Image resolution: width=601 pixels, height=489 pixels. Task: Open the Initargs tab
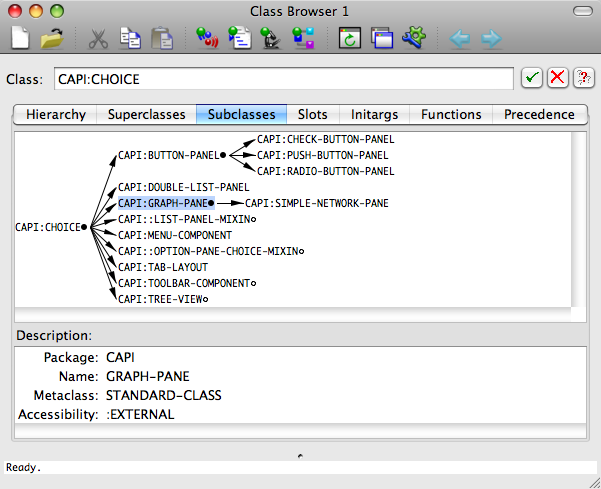[374, 115]
